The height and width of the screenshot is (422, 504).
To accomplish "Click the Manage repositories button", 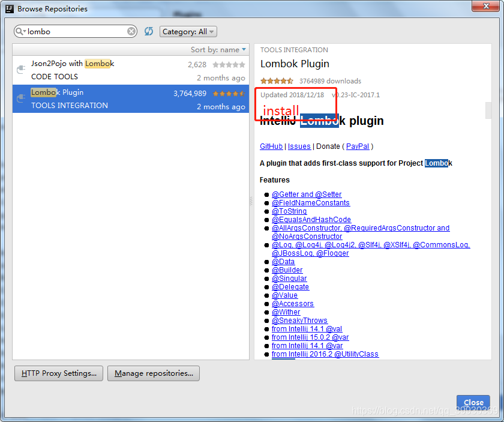I will pos(154,373).
